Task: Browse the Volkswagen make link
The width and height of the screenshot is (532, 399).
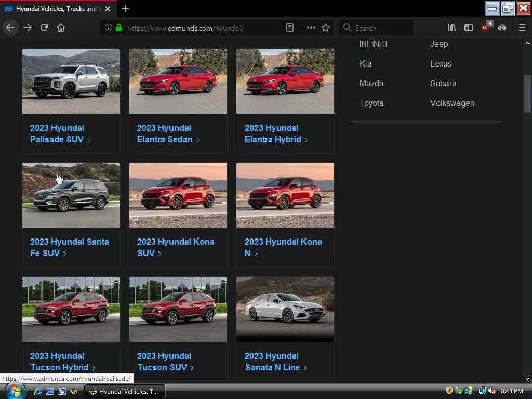Action: (453, 103)
